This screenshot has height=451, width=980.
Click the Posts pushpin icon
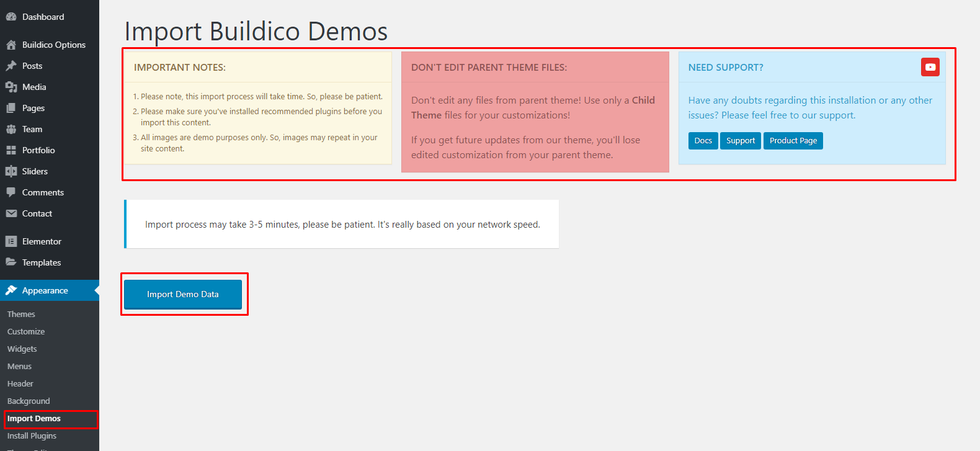tap(11, 66)
